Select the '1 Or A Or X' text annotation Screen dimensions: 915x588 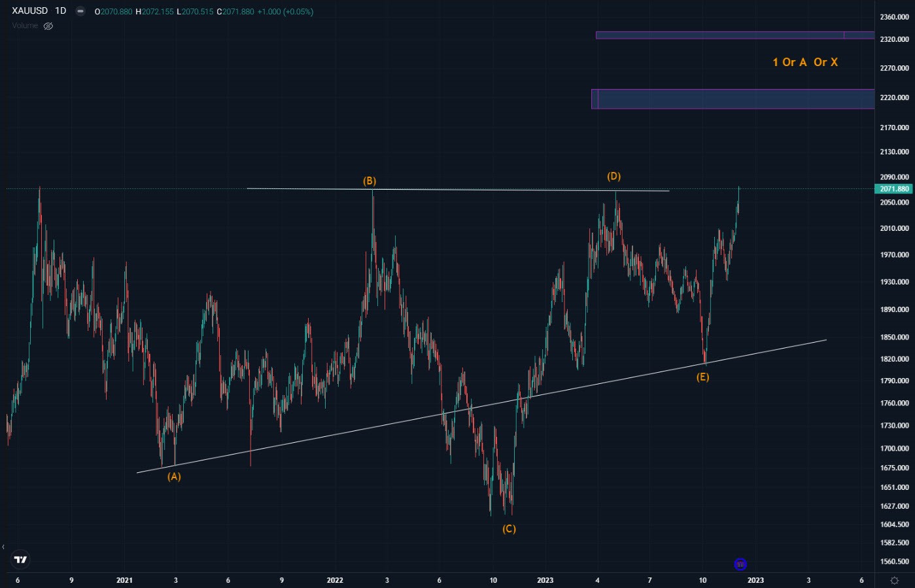pyautogui.click(x=805, y=62)
